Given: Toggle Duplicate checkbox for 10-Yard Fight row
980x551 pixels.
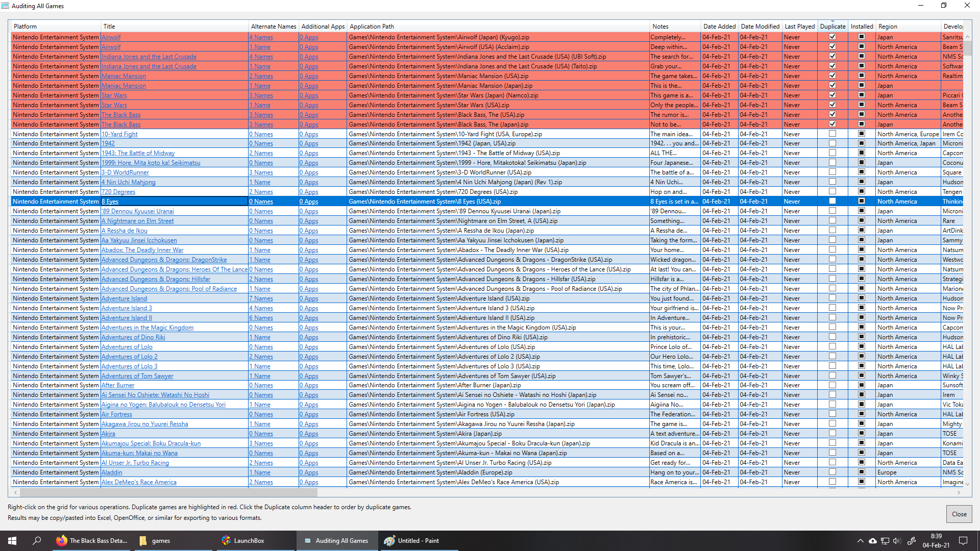Looking at the screenshot, I should pos(832,134).
